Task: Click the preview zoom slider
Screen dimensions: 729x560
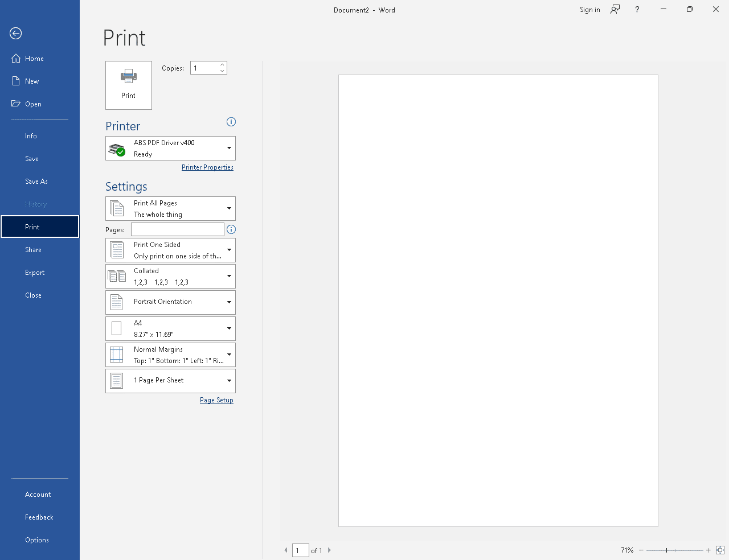Action: [x=675, y=550]
